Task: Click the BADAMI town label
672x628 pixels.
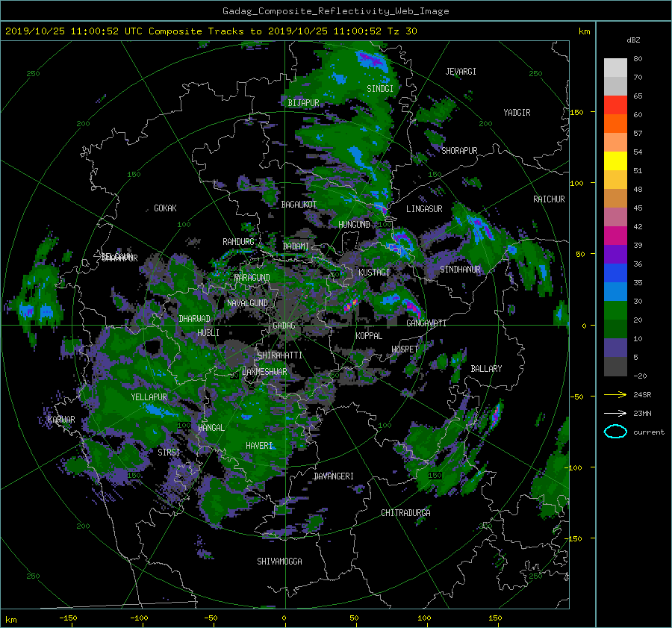Action: 296,246
